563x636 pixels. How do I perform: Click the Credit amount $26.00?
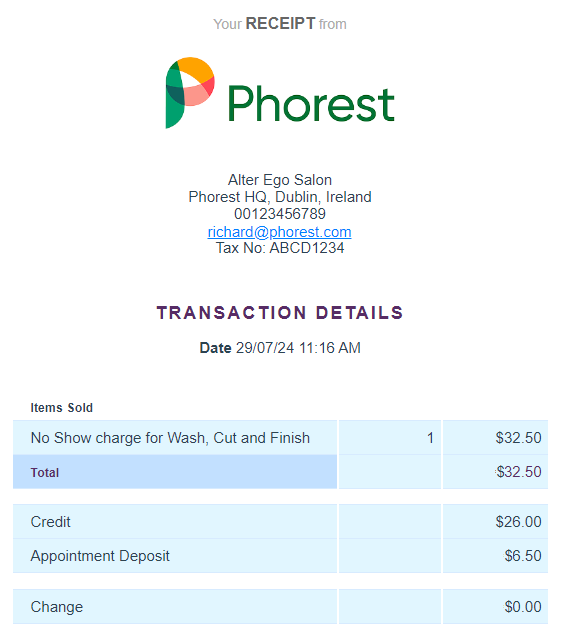[518, 522]
